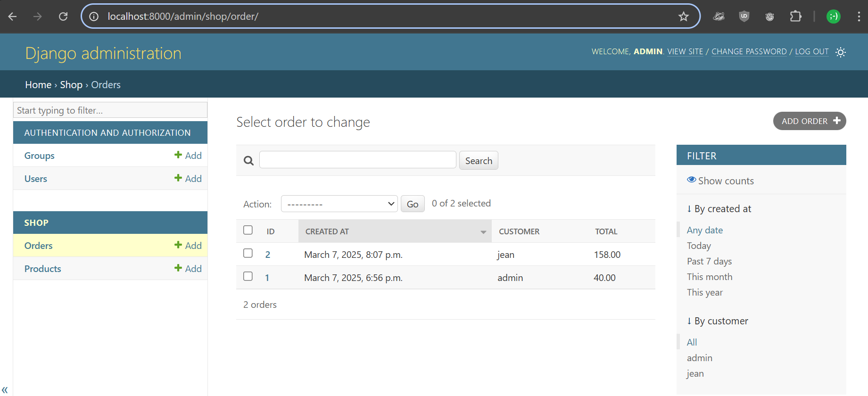The image size is (868, 396).
Task: Reload the page with refresh icon
Action: pos(63,16)
